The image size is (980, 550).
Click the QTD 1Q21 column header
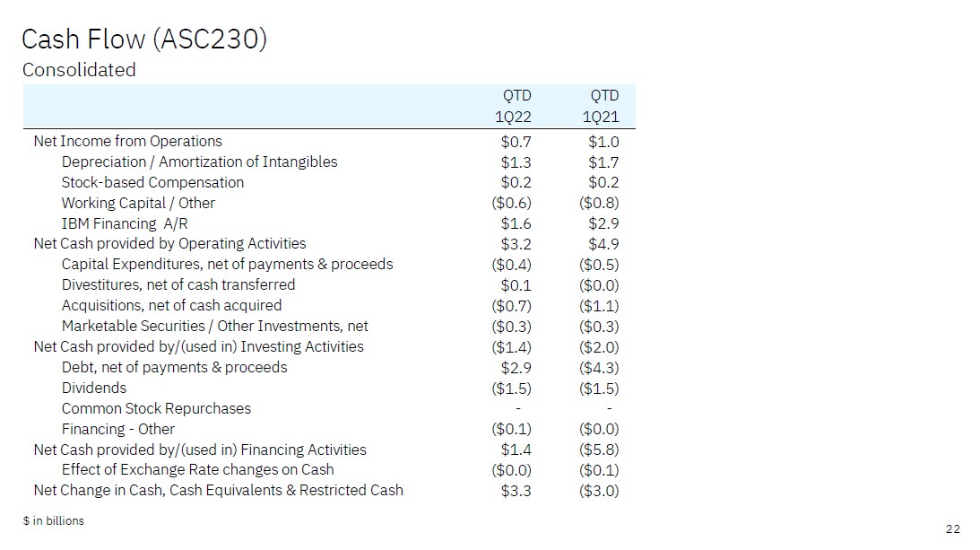point(603,106)
